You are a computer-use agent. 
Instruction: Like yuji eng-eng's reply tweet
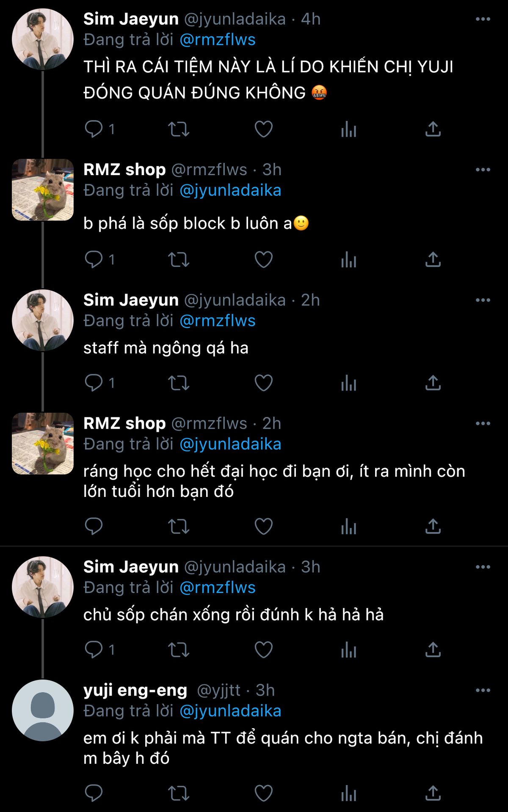(x=263, y=793)
